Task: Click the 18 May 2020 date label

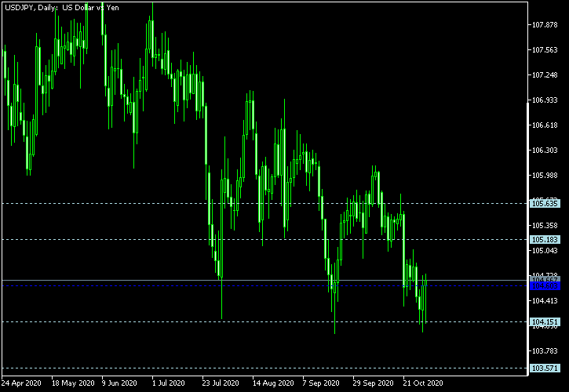Action: pyautogui.click(x=73, y=383)
